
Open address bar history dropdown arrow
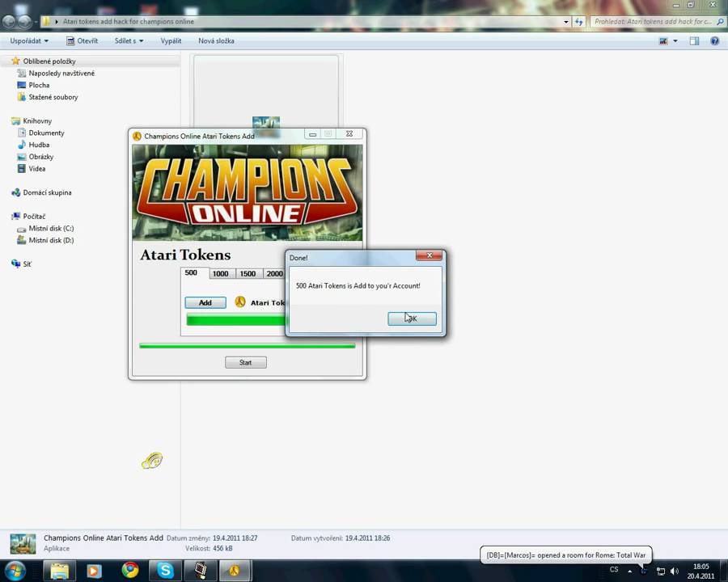[x=566, y=21]
